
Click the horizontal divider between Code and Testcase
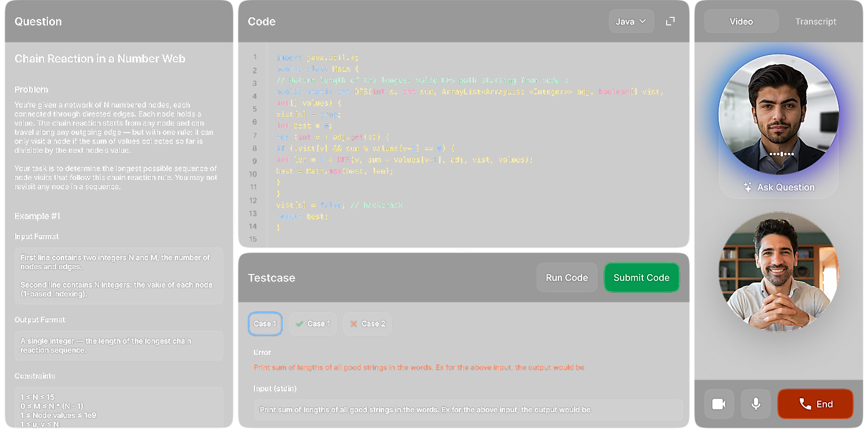point(464,250)
